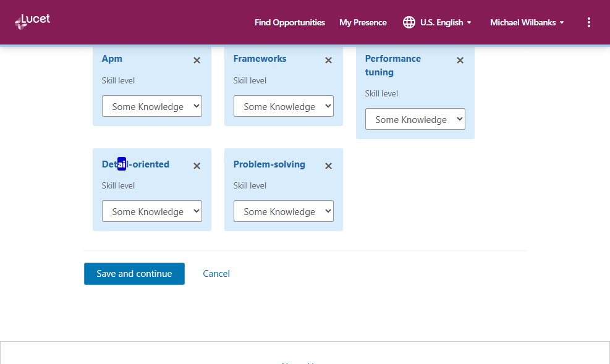This screenshot has width=610, height=364.
Task: Open the Frameworks skill level dropdown
Action: (284, 106)
